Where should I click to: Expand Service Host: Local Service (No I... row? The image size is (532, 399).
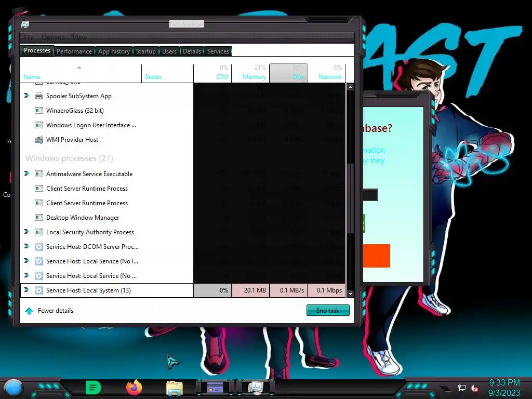click(x=26, y=261)
